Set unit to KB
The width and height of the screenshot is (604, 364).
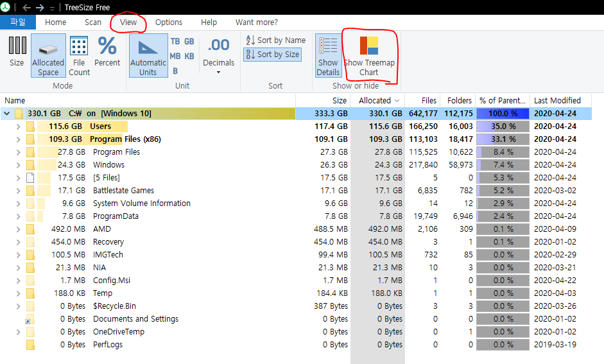pyautogui.click(x=189, y=56)
